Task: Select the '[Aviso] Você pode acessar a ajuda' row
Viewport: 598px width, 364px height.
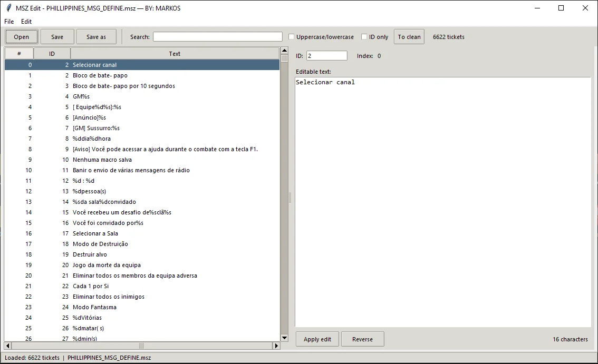Action: pos(142,150)
